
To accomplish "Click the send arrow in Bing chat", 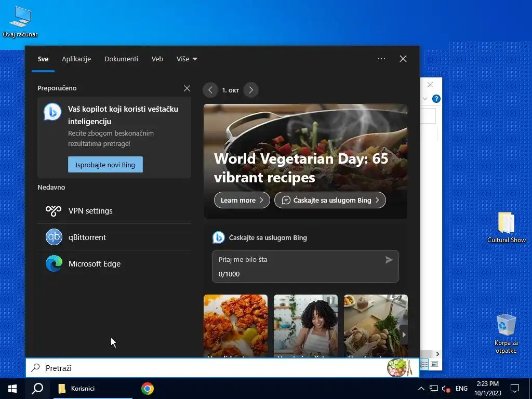I will coord(389,260).
